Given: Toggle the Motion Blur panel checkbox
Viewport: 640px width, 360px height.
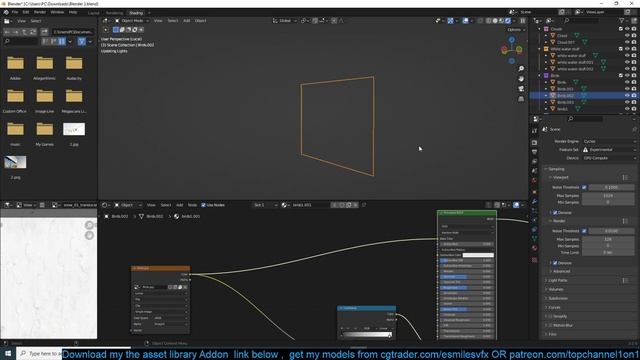Looking at the screenshot, I should tap(550, 325).
